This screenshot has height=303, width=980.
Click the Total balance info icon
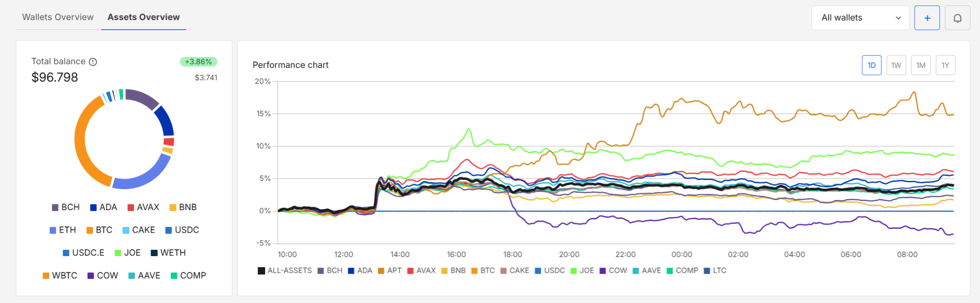pos(93,62)
